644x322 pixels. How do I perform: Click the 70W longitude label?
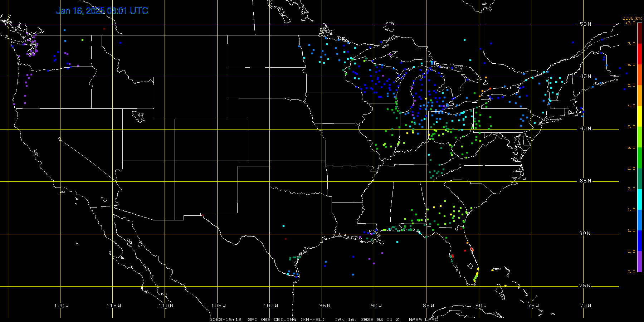[586, 306]
